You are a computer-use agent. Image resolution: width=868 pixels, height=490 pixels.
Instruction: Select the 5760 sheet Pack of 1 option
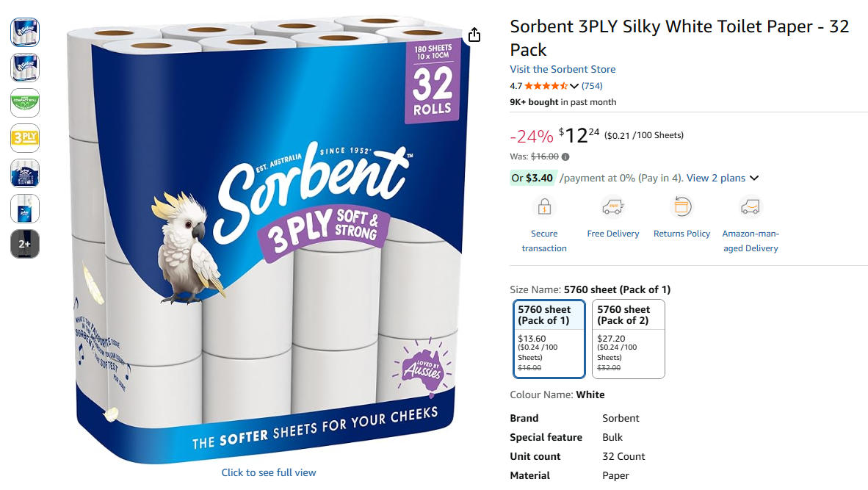point(549,339)
